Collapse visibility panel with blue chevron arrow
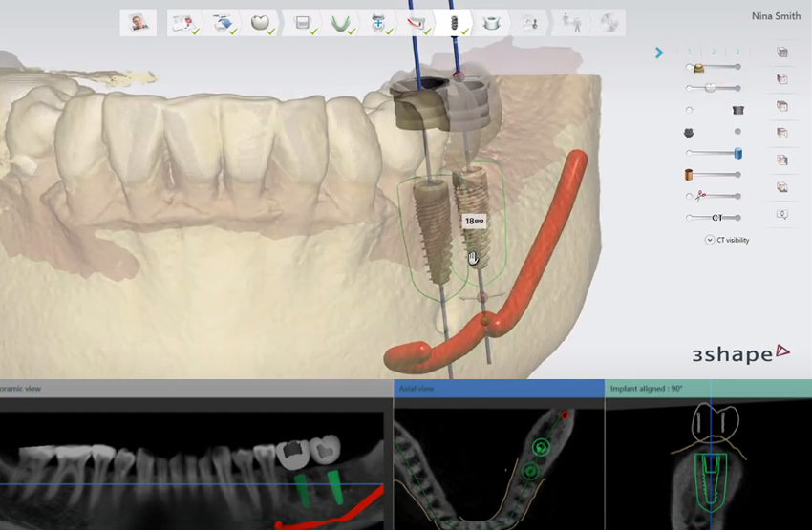 tap(659, 53)
